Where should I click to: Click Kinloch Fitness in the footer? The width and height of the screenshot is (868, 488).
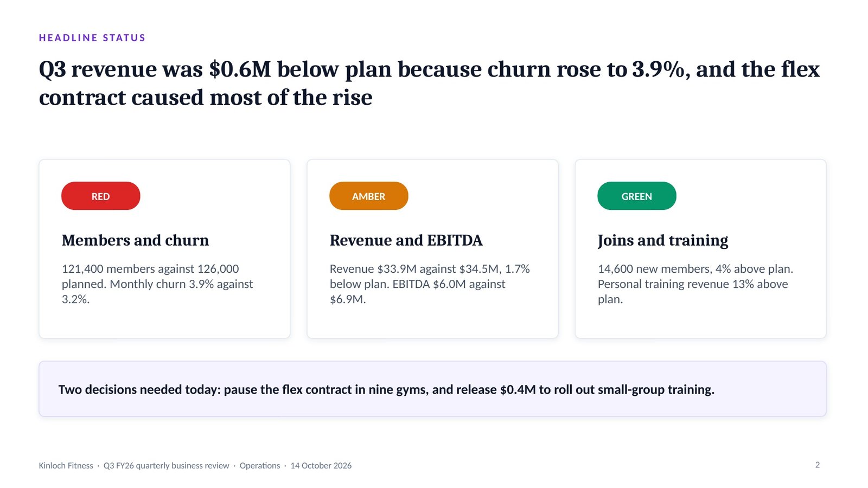66,466
